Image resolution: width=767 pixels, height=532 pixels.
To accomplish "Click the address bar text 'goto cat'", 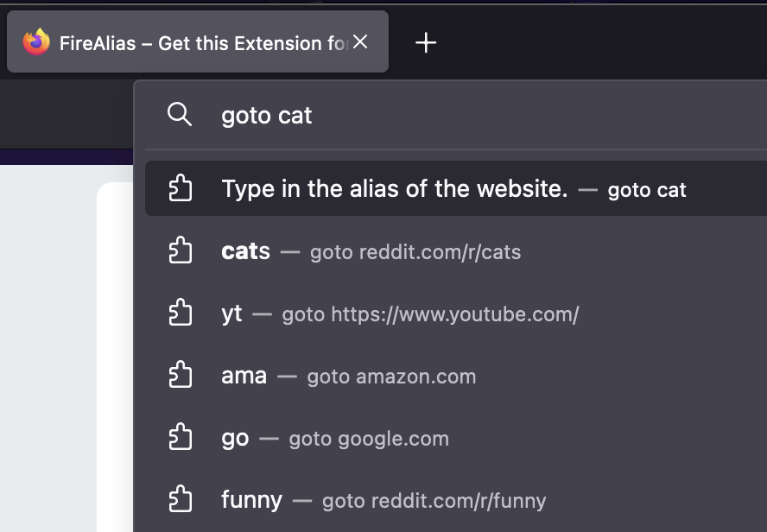I will click(x=267, y=116).
